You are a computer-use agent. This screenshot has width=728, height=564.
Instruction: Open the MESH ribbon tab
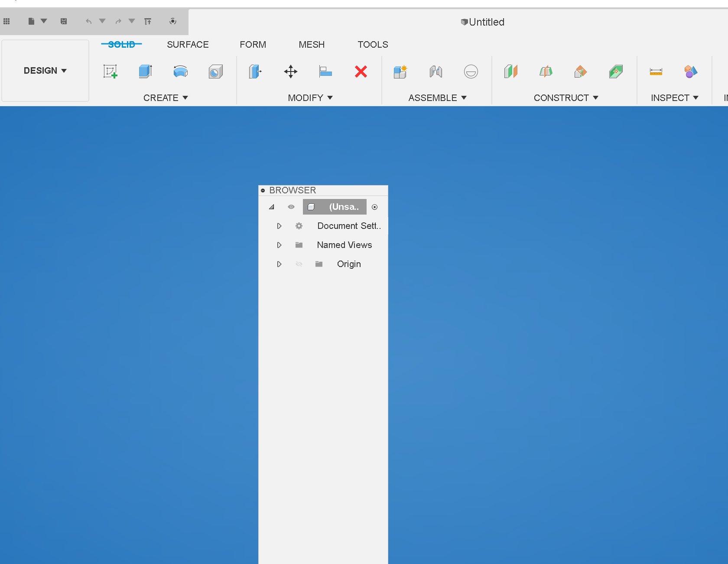click(312, 44)
